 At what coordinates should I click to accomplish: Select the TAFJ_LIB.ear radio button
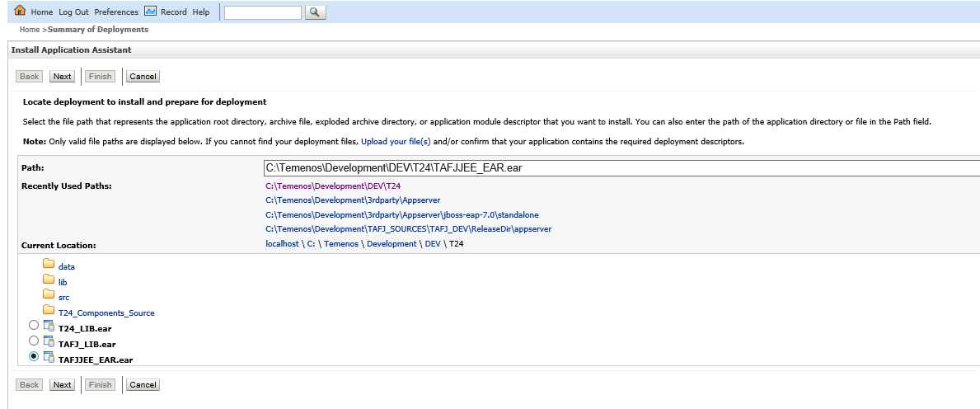pos(33,341)
